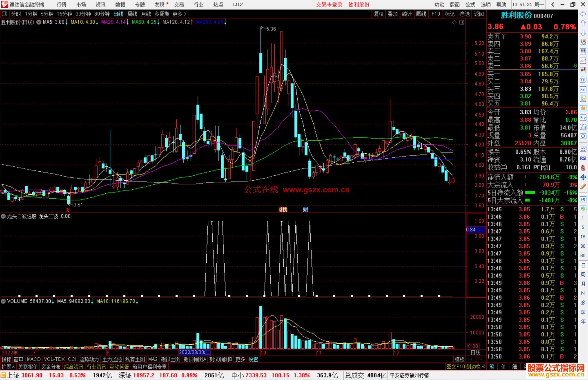Click the 画线 drawing button

point(421,14)
